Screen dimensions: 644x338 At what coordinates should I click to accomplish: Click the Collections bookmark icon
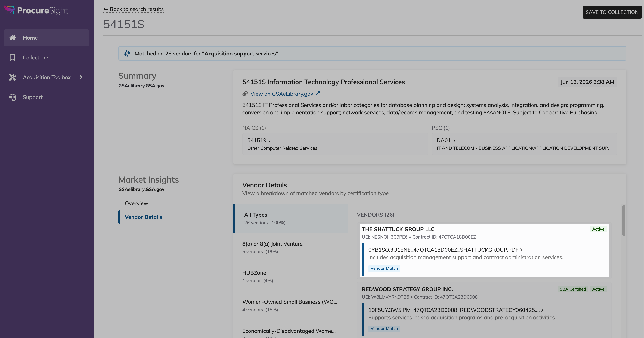click(x=13, y=58)
